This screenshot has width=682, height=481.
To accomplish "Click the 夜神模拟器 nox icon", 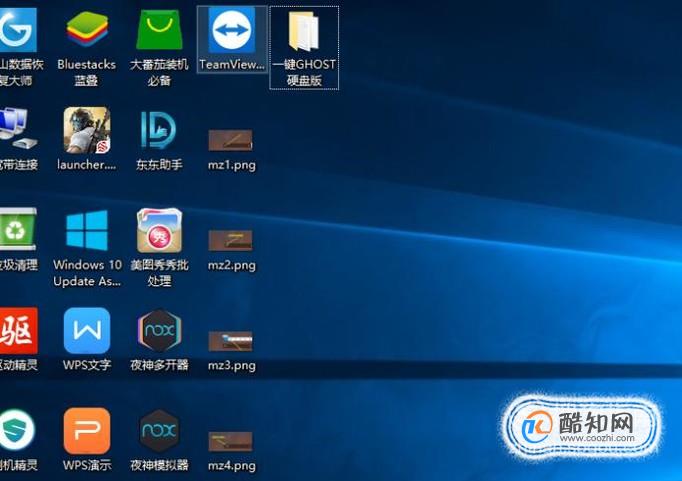I will [x=159, y=431].
